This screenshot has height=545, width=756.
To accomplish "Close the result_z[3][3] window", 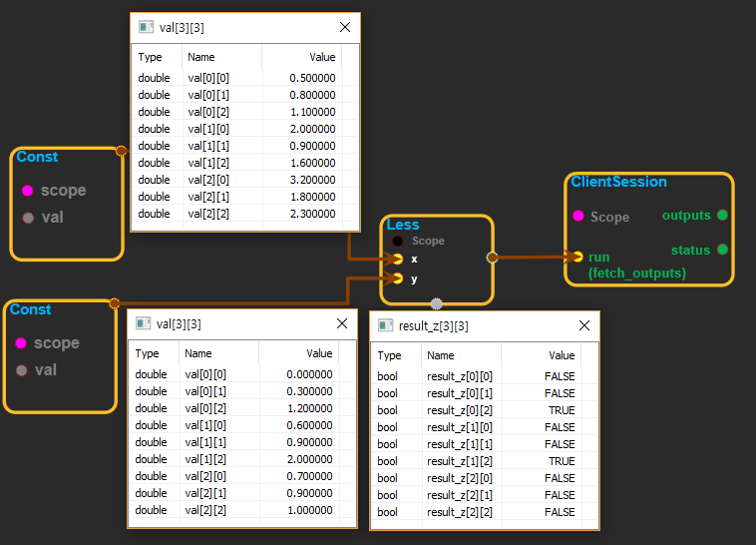I will (x=584, y=325).
